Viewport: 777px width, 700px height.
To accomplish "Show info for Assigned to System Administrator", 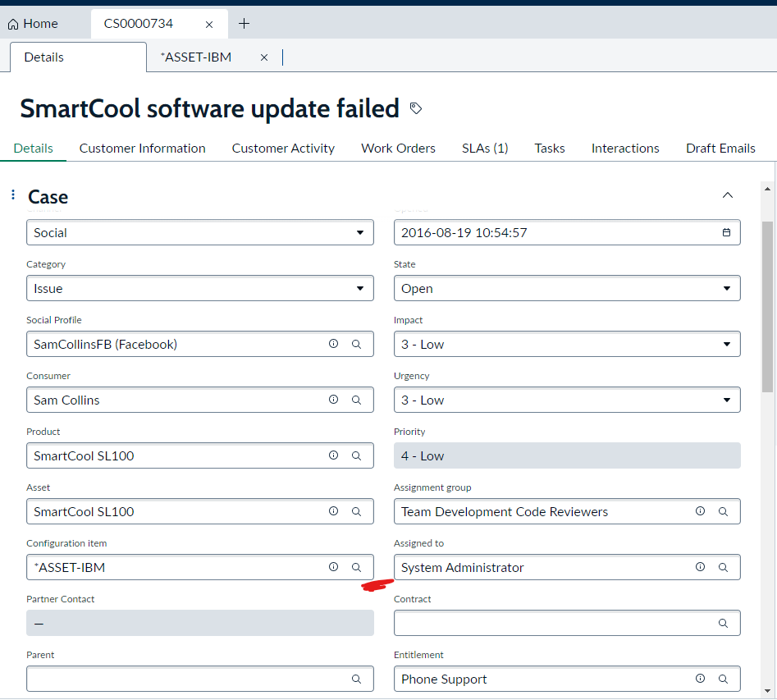I will pos(700,566).
